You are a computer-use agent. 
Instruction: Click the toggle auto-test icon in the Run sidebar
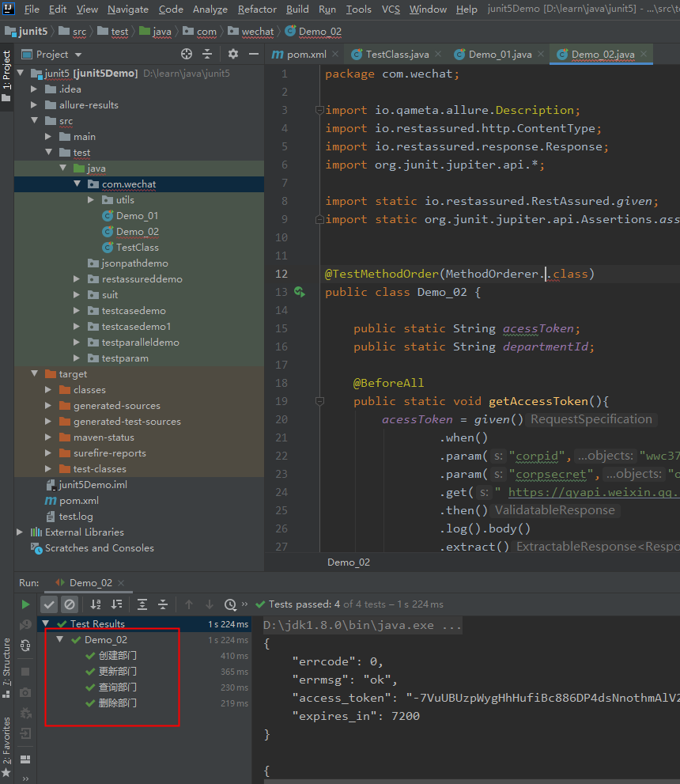(25, 646)
